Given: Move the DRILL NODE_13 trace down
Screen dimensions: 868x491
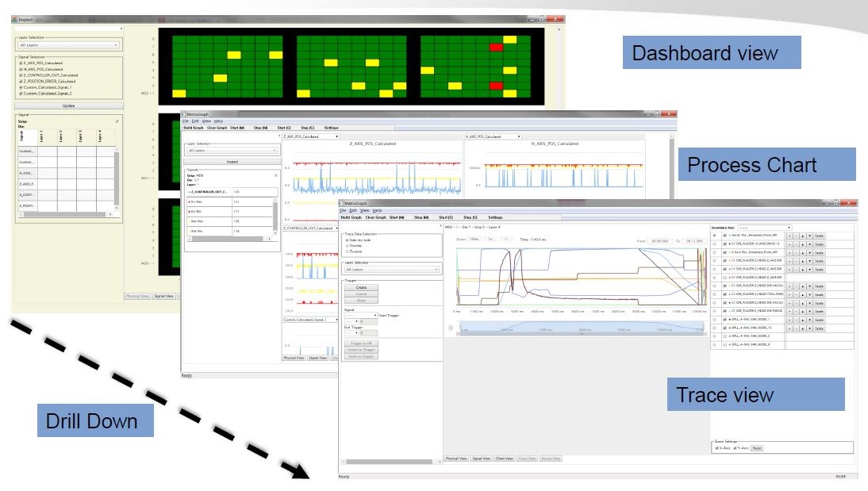Looking at the screenshot, I should click(x=809, y=328).
